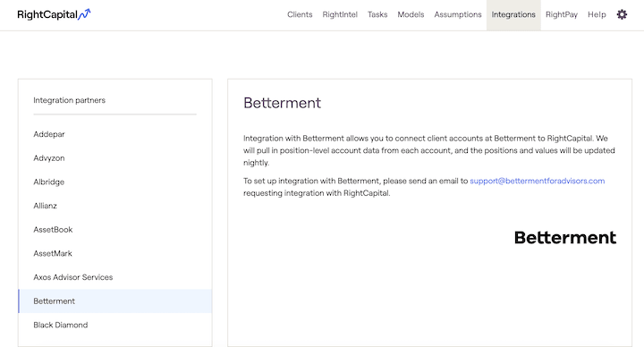Screen dimensions: 644x347
Task: Click the Integration partners heading
Action: coord(70,100)
